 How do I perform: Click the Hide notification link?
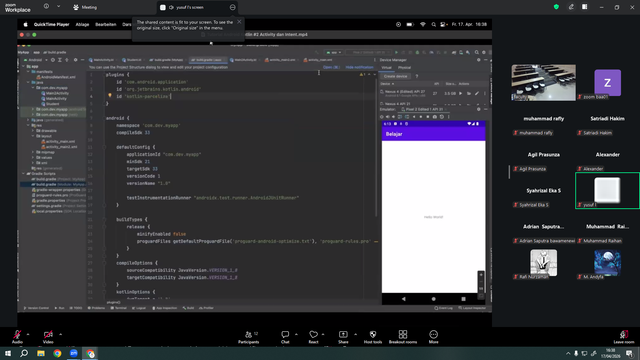click(x=359, y=67)
